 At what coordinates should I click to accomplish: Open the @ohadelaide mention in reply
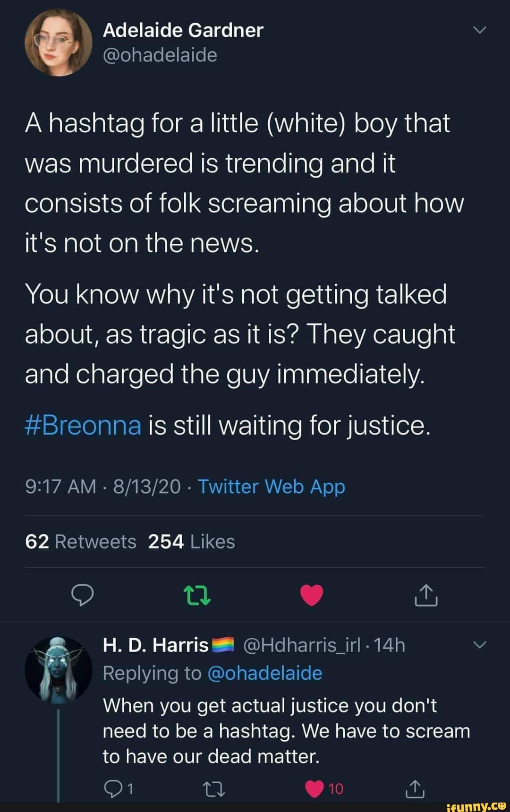click(264, 673)
